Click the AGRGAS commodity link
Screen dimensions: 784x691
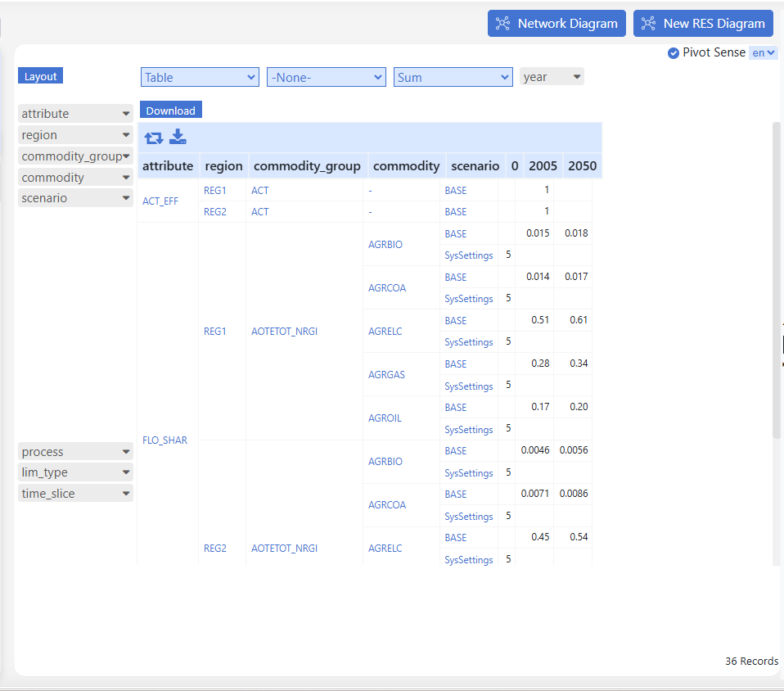(x=386, y=375)
